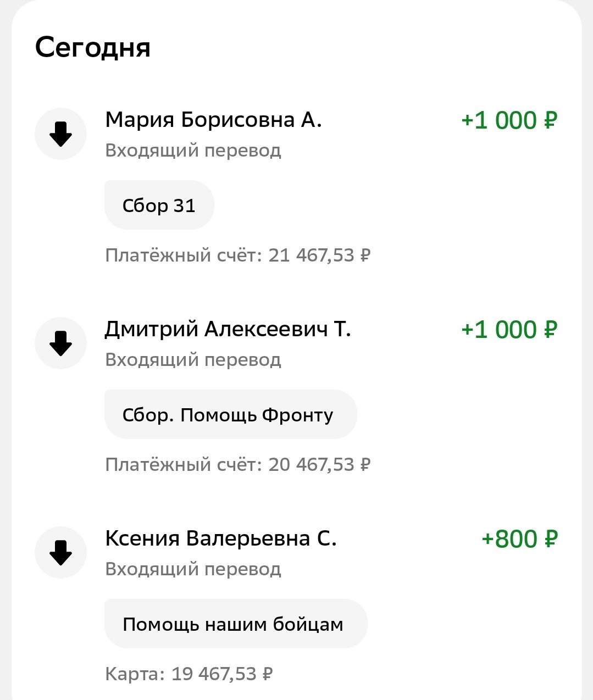Select the +1 000 ₽ amount from Дмитрий
The width and height of the screenshot is (593, 700).
click(509, 330)
